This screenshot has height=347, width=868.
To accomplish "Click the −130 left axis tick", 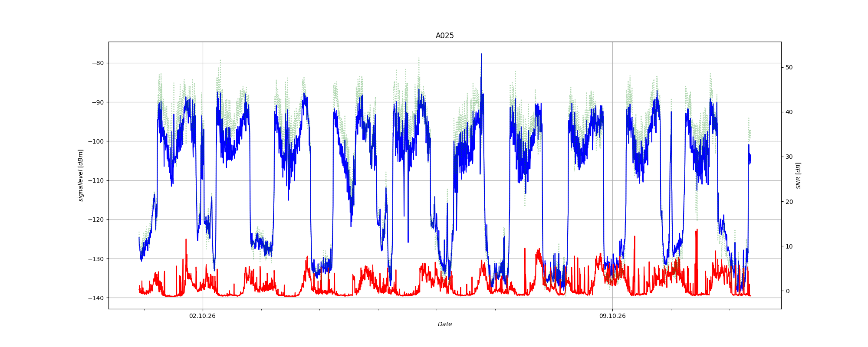I will coord(96,259).
